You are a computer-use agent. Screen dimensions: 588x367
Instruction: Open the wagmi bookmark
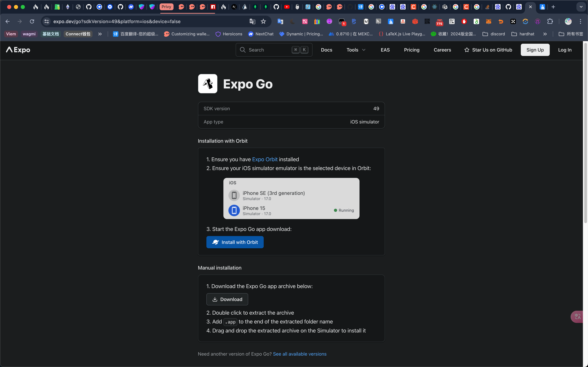(x=29, y=34)
